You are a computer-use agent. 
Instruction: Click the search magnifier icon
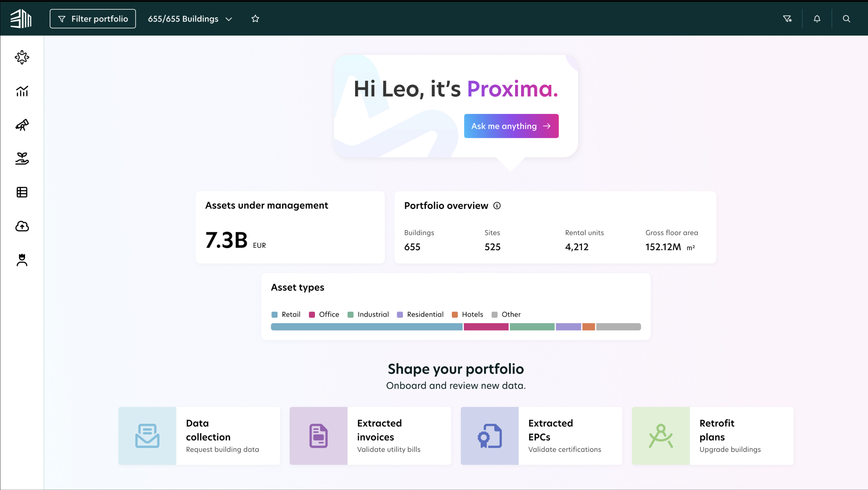tap(846, 19)
